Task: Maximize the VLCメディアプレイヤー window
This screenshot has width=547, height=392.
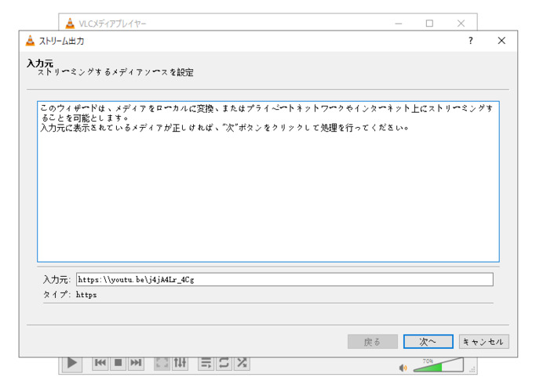Action: 429,24
